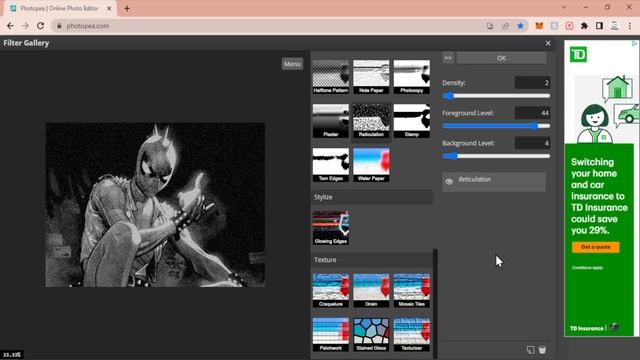The image size is (640, 360).
Task: Select the Grain texture filter
Action: click(x=371, y=291)
